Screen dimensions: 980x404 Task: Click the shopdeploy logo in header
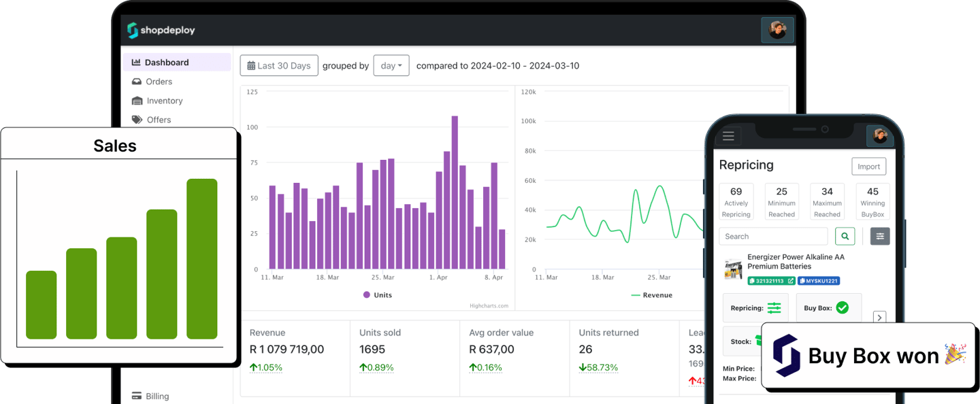click(x=161, y=31)
